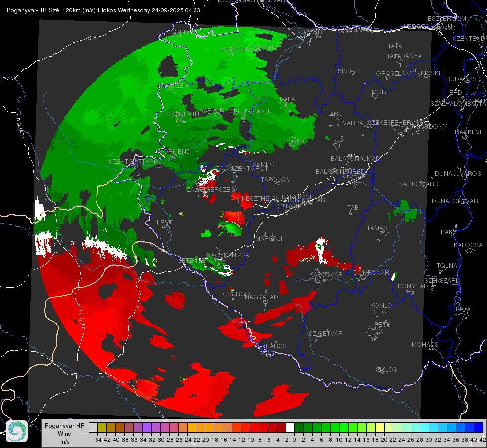Viewport: 487px width, 448px height.
Task: Select the SZENTGOTTHARD label
Action: (x=136, y=162)
